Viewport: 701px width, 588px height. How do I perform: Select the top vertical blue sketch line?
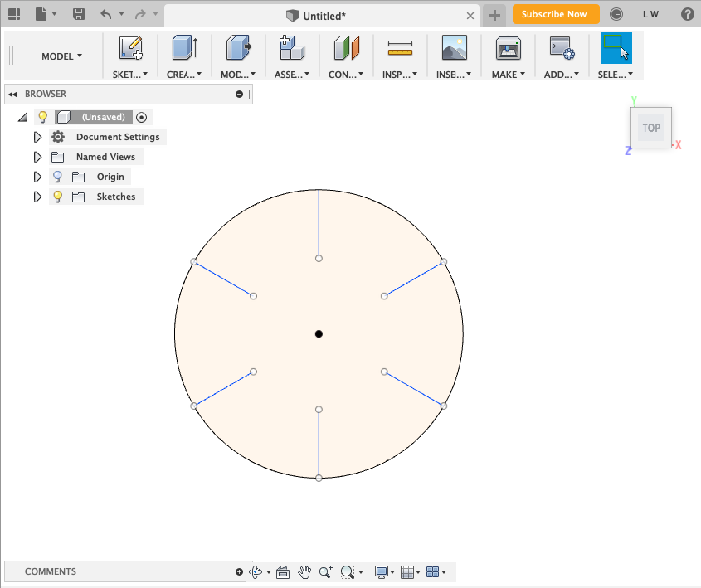click(319, 223)
